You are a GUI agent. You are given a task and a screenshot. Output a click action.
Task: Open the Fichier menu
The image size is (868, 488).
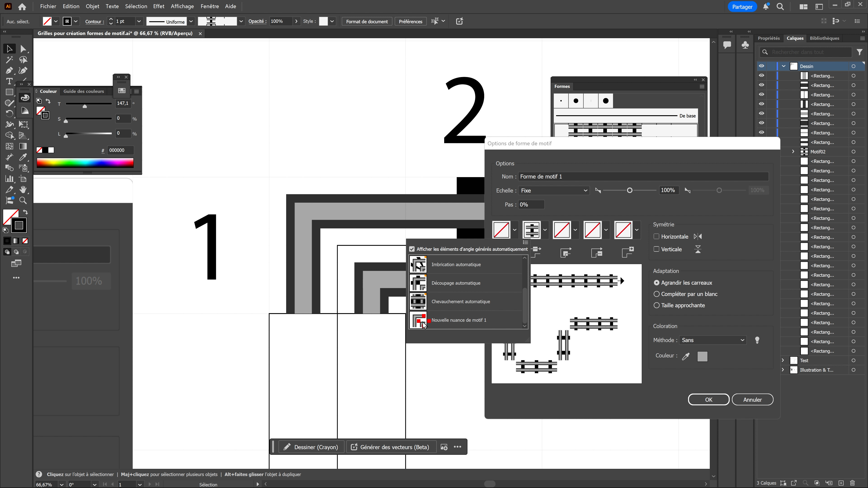pyautogui.click(x=48, y=6)
